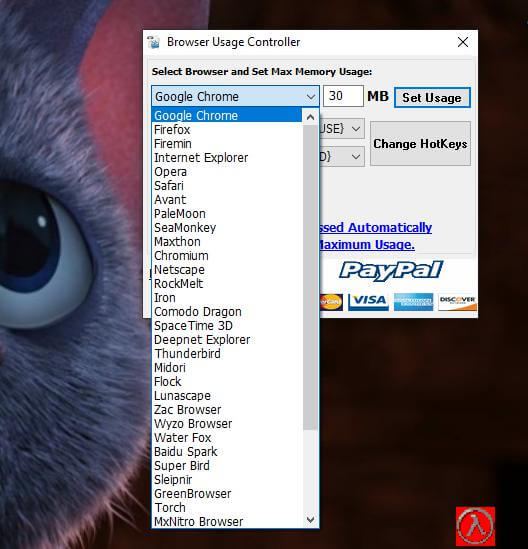Pick GreenBrowser in the list
The height and width of the screenshot is (549, 528).
227,494
